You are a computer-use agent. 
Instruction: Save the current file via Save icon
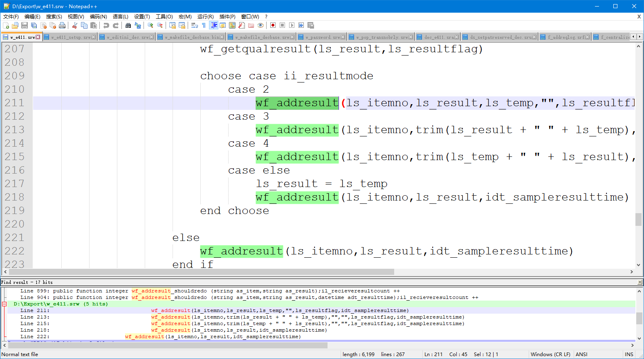[x=25, y=25]
